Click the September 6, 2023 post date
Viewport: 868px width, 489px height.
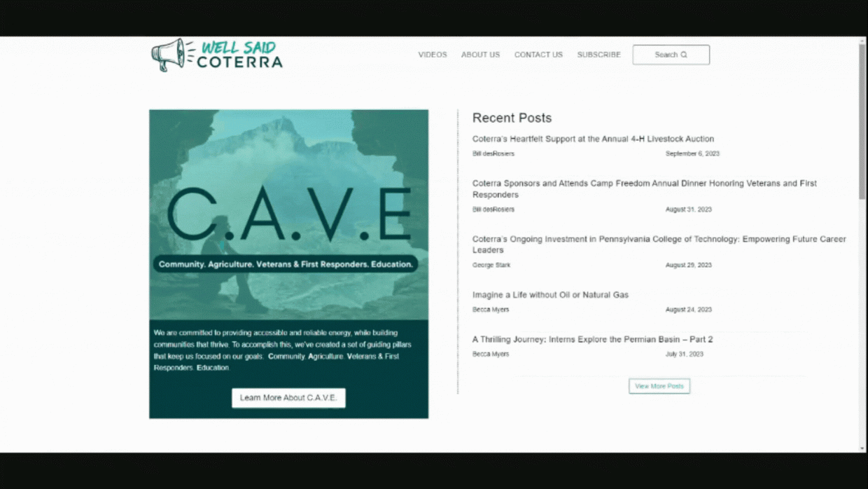692,153
